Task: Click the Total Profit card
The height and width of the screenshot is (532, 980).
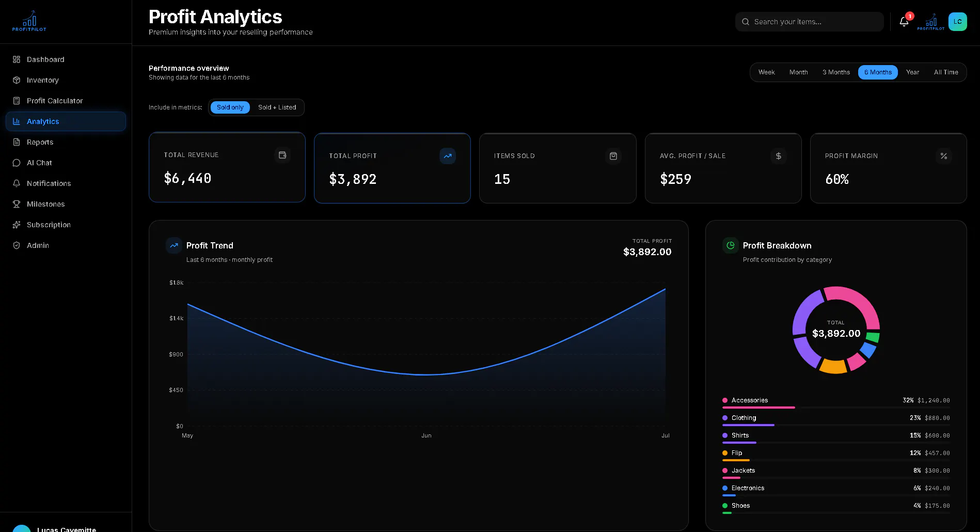Action: click(x=392, y=168)
